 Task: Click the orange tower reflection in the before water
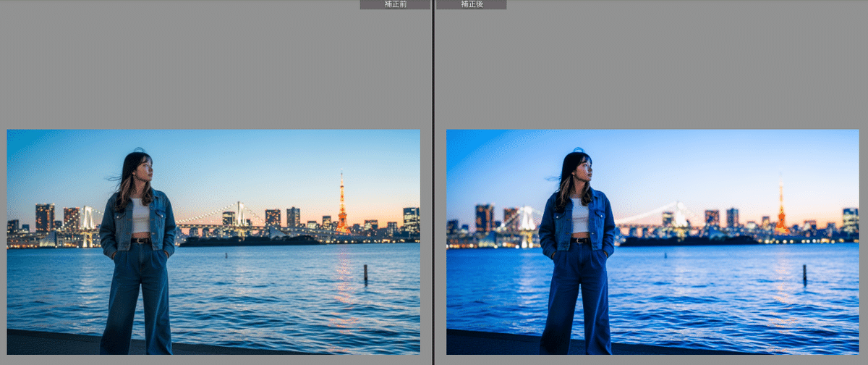[342, 282]
